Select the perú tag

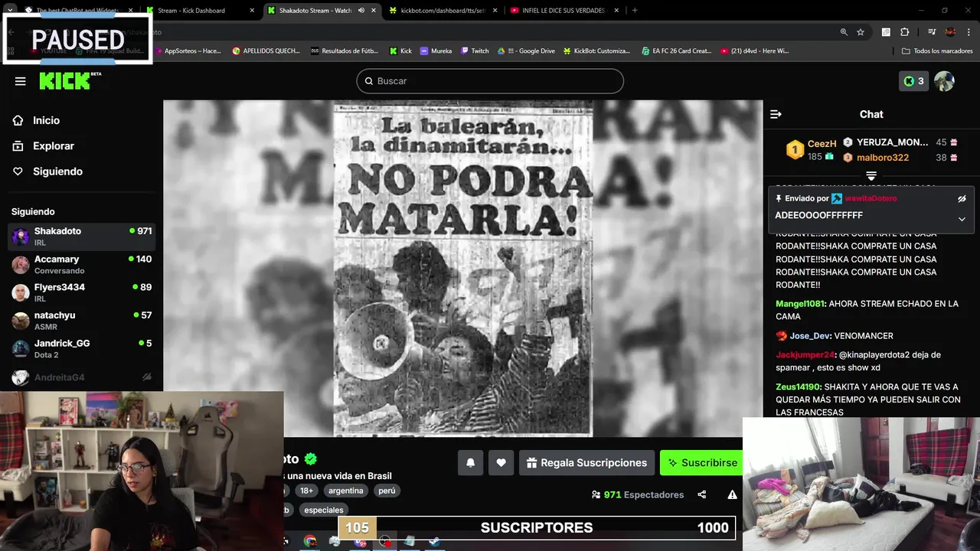tap(387, 491)
